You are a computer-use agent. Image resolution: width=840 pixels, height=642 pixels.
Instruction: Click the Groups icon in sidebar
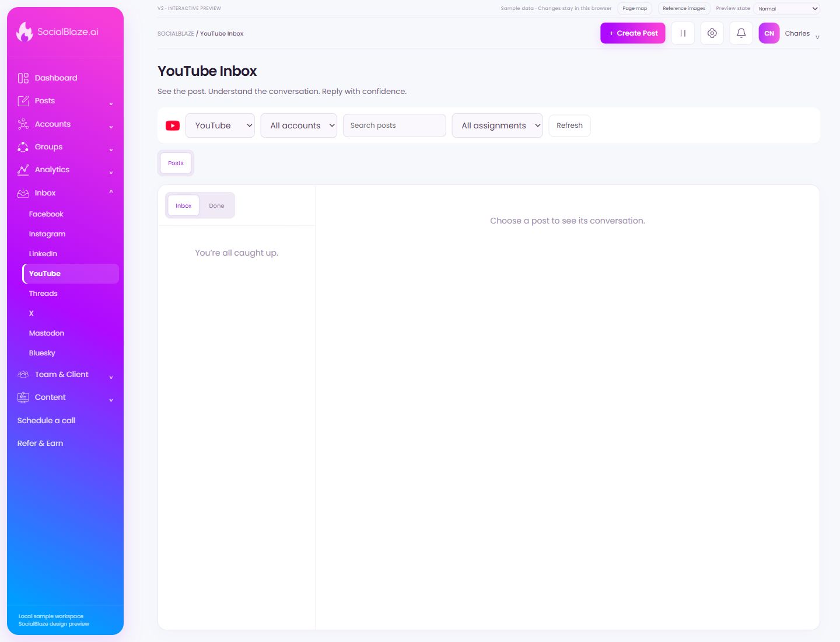pos(23,147)
